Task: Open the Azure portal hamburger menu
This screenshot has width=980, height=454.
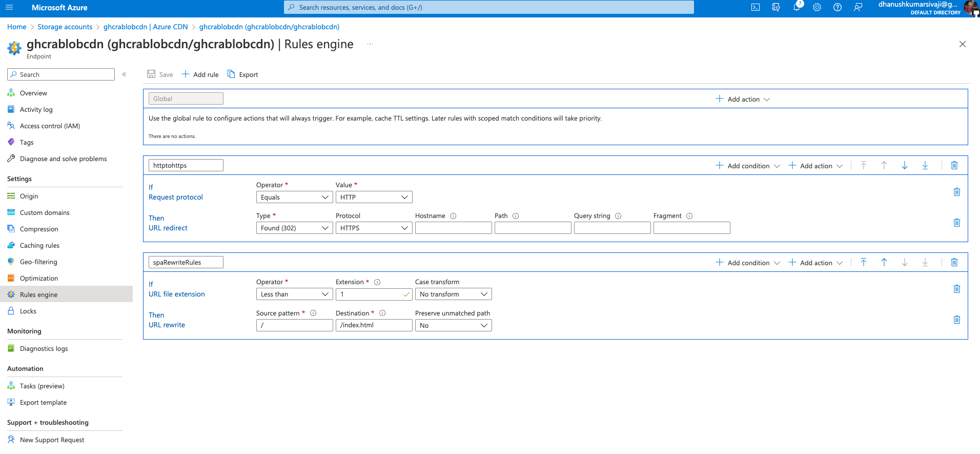Action: pos(9,7)
